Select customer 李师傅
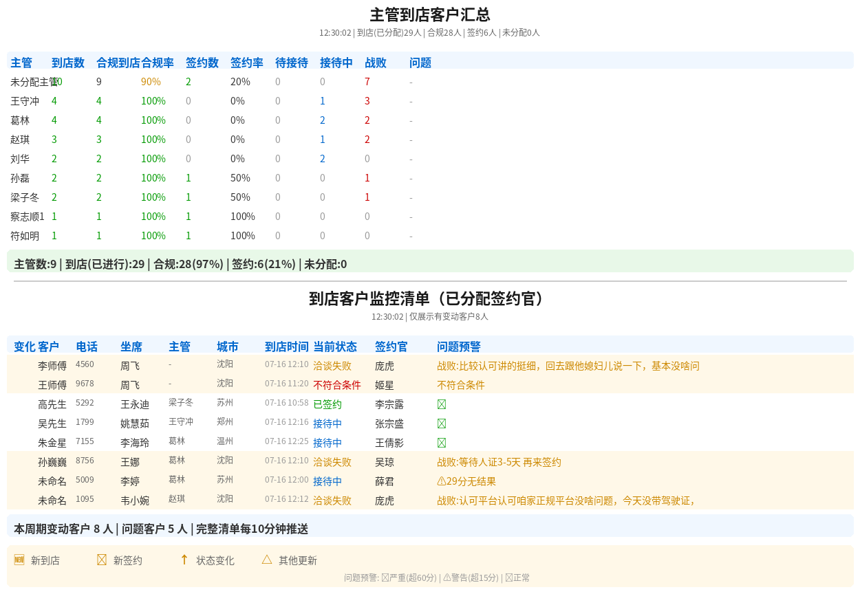 pos(52,366)
